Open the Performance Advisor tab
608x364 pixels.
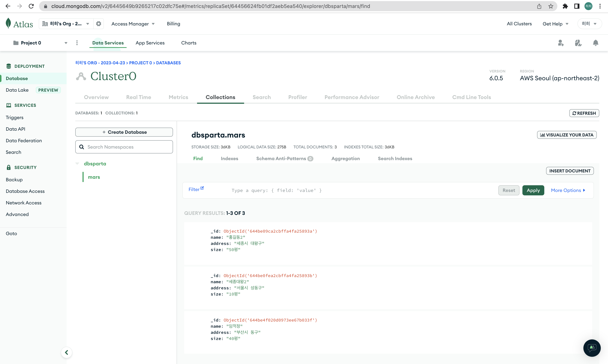(352, 97)
